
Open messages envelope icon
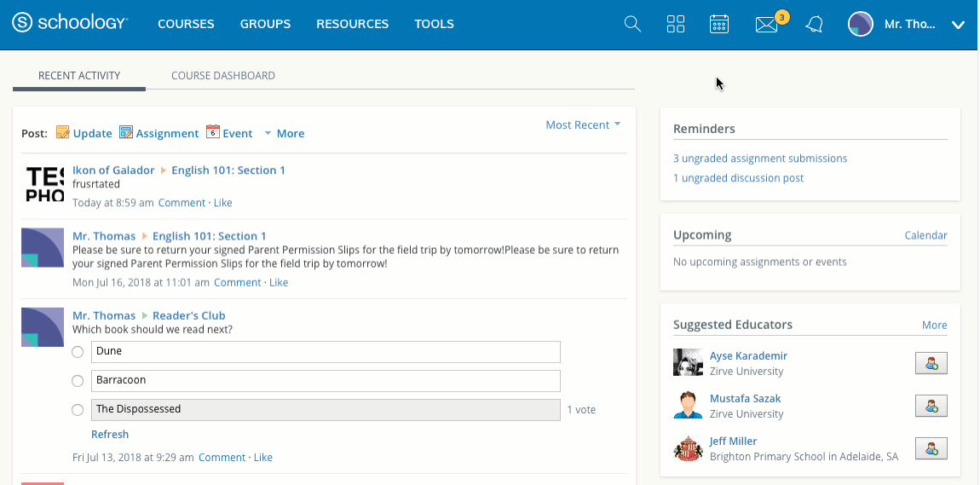click(x=766, y=25)
